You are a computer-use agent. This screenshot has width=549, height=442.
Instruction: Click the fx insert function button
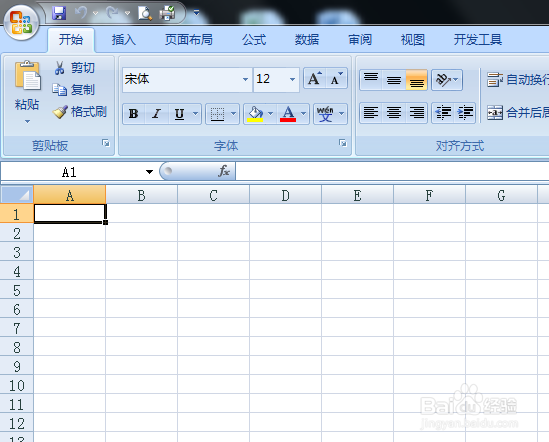point(224,171)
